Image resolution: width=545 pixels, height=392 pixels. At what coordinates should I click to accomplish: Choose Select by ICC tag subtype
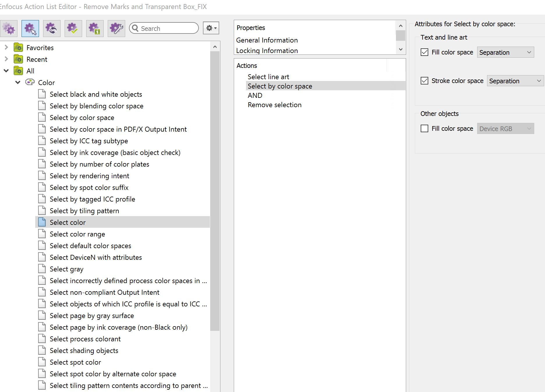pyautogui.click(x=89, y=141)
